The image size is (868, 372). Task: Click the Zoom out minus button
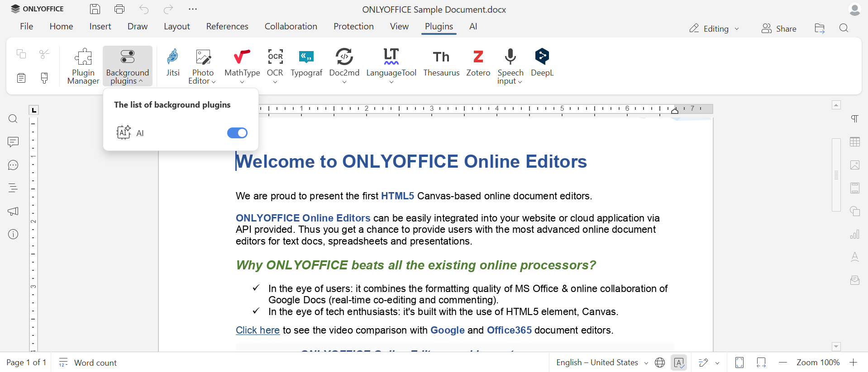click(783, 363)
